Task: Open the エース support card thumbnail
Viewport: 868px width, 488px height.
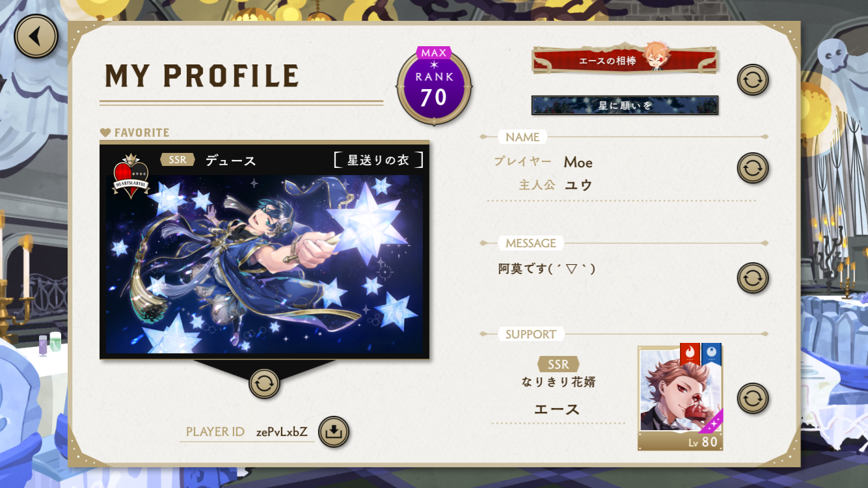Action: click(681, 398)
